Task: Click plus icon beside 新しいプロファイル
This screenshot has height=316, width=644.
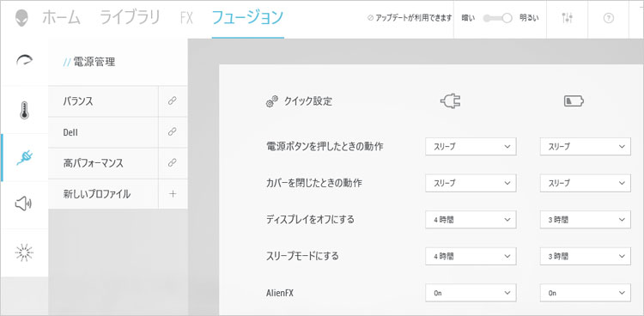Action: point(173,194)
